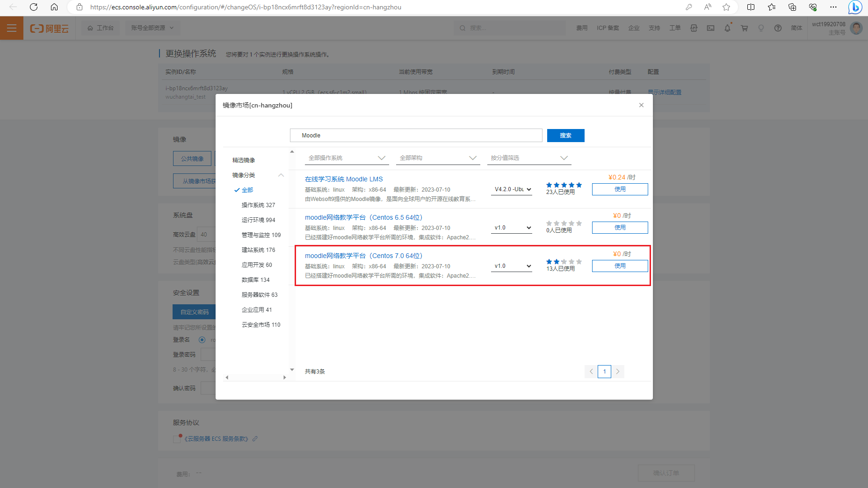Image resolution: width=868 pixels, height=488 pixels.
Task: Click the lightbulb tips icon
Action: click(x=761, y=28)
